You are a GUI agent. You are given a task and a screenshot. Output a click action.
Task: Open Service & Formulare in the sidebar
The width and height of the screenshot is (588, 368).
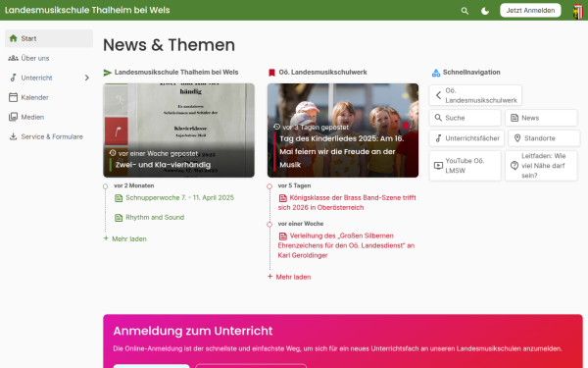(49, 136)
